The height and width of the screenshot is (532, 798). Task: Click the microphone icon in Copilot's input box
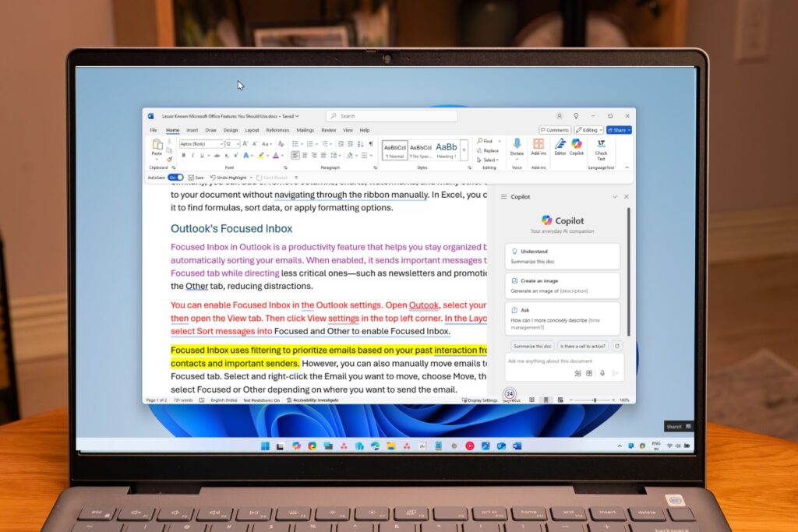(x=601, y=373)
